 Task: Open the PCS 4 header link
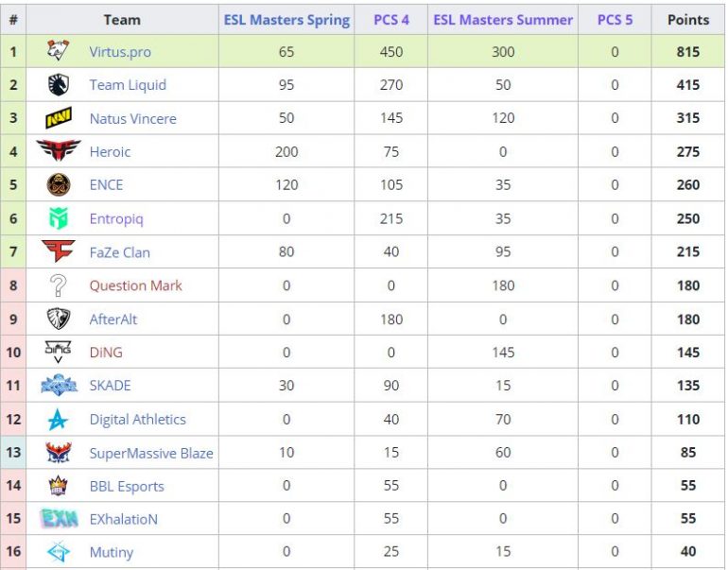[x=391, y=20]
